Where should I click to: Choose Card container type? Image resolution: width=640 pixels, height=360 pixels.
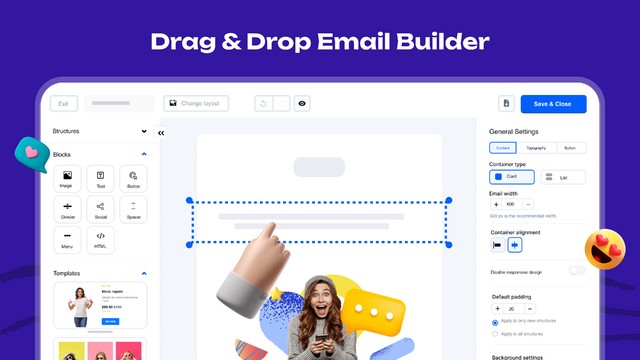point(512,177)
